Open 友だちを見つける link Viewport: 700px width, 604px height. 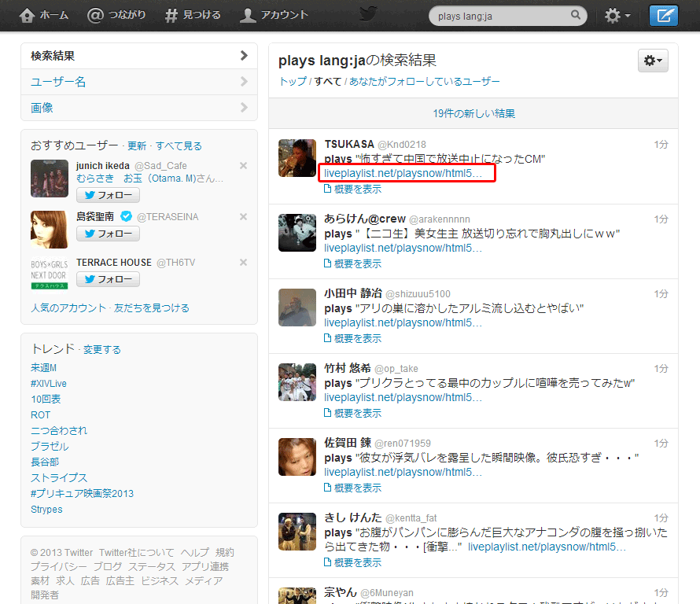(x=151, y=308)
